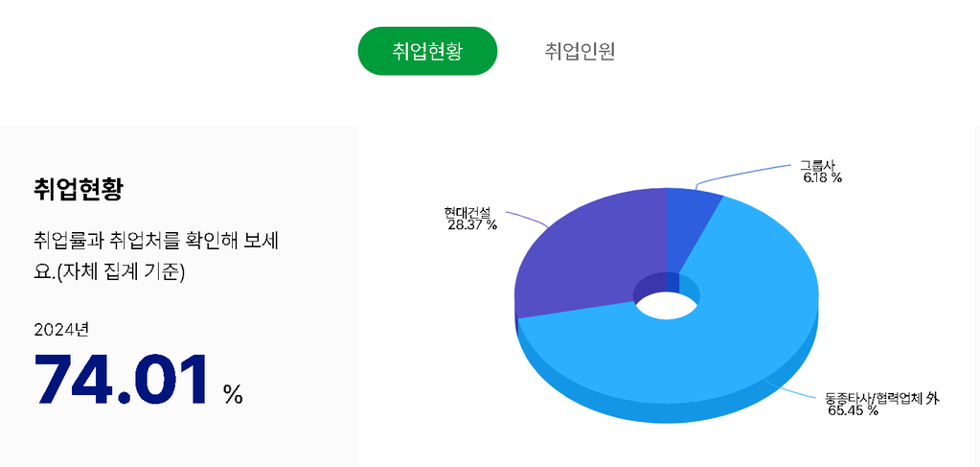
Task: Select the 동종타사/협력업체 外 chart label
Action: pyautogui.click(x=881, y=398)
